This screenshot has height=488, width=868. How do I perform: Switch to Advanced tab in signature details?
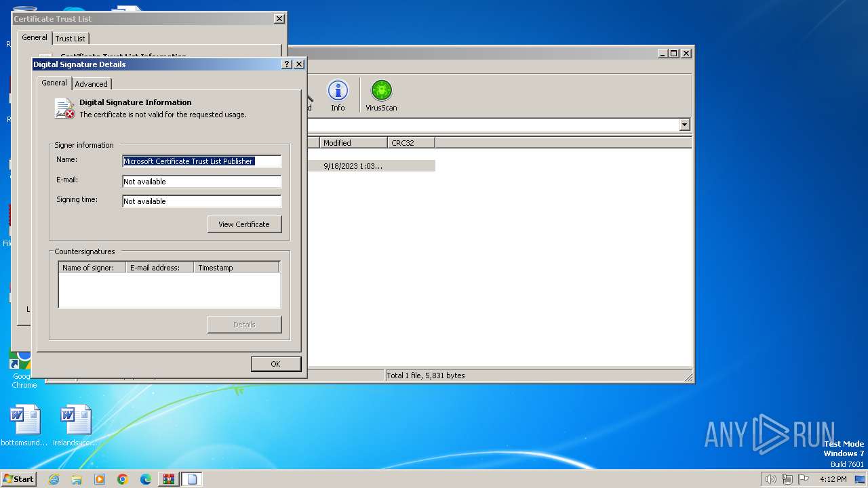click(92, 84)
